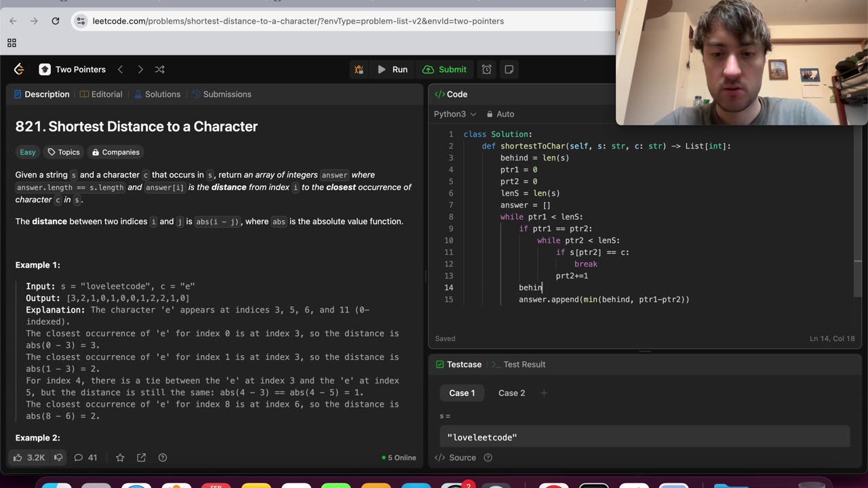Viewport: 868px width, 488px height.
Task: Click the debugger bug icon
Action: point(359,69)
